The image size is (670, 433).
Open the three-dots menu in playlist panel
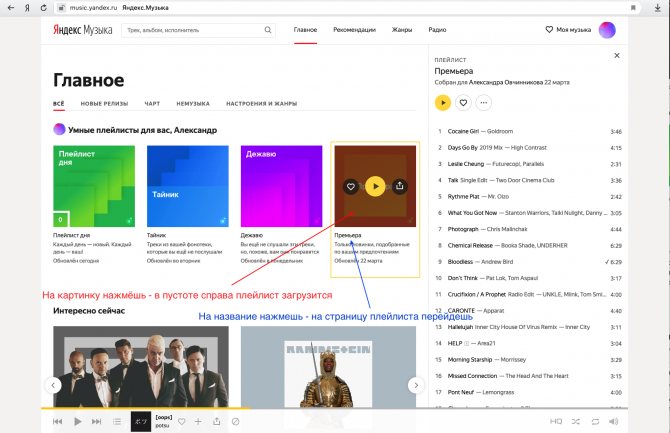pos(484,103)
